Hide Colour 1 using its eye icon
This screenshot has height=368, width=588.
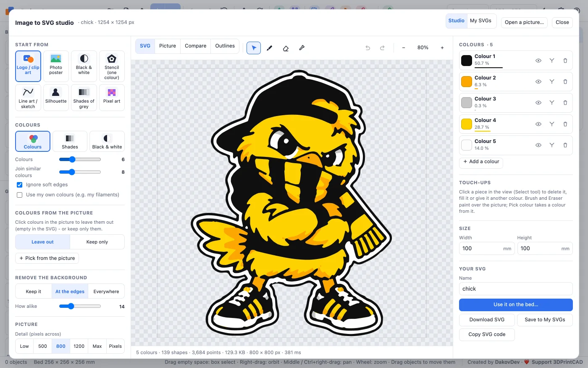click(x=538, y=61)
